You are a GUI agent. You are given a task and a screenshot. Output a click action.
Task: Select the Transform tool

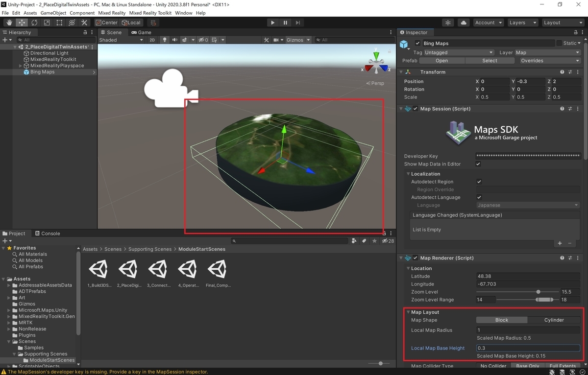click(72, 23)
